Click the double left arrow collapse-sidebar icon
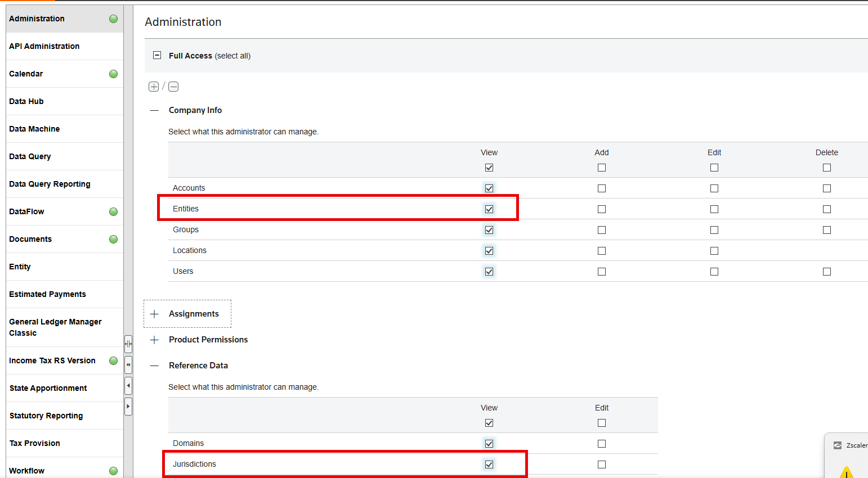 (x=128, y=364)
